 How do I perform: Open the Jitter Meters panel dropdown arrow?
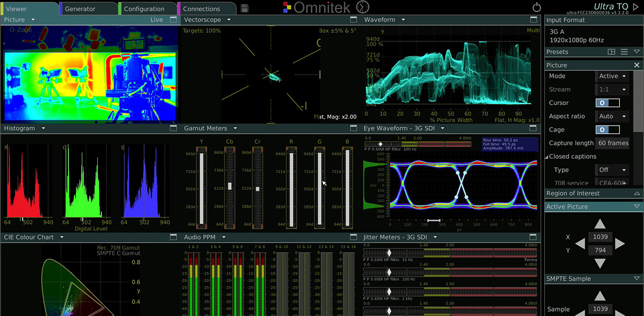click(x=436, y=237)
